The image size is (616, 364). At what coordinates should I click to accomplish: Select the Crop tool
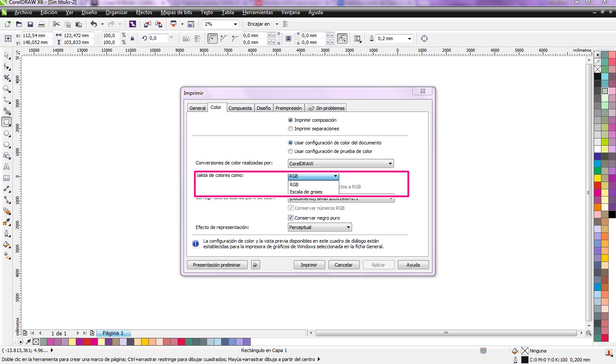pos(7,78)
